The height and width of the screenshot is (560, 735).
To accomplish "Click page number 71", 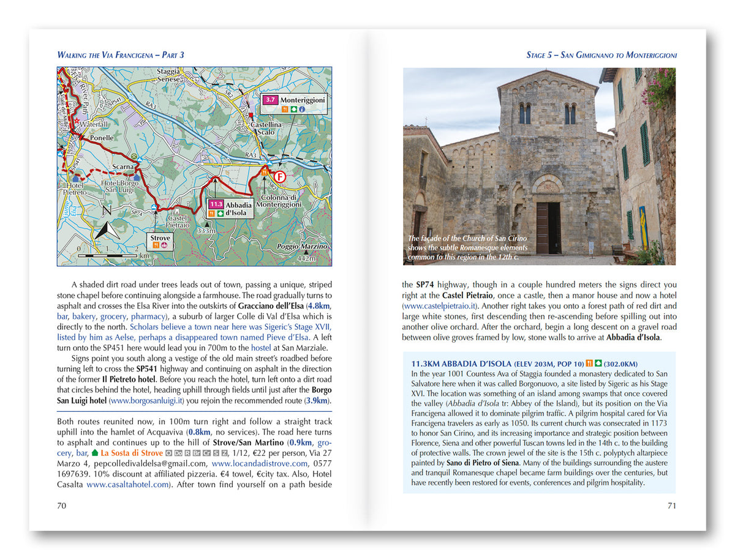I will point(672,506).
